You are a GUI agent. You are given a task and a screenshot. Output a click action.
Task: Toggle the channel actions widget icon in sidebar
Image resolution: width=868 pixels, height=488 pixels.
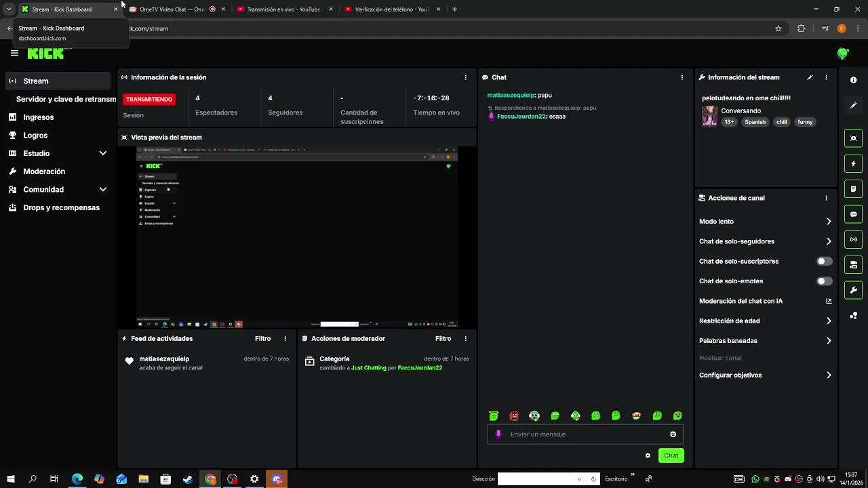(x=853, y=264)
